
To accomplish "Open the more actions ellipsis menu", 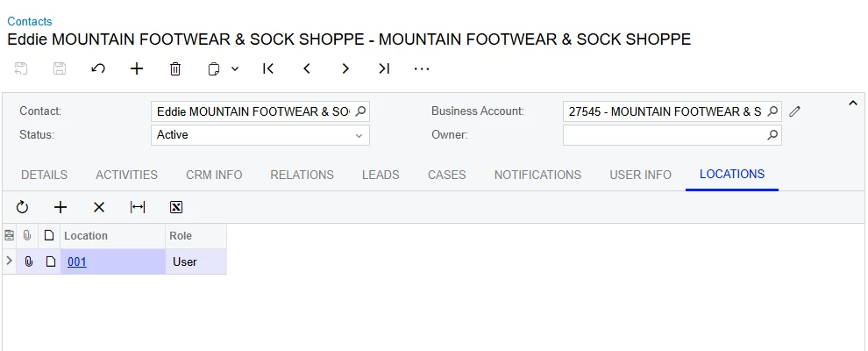I will pyautogui.click(x=422, y=68).
